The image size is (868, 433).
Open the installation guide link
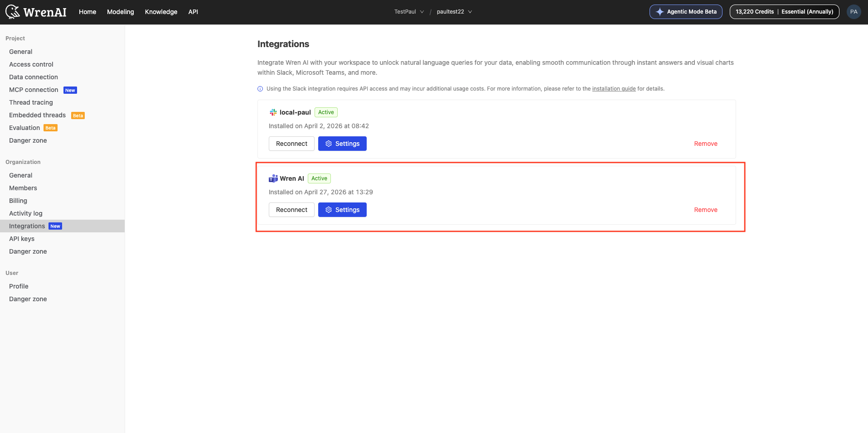click(614, 89)
